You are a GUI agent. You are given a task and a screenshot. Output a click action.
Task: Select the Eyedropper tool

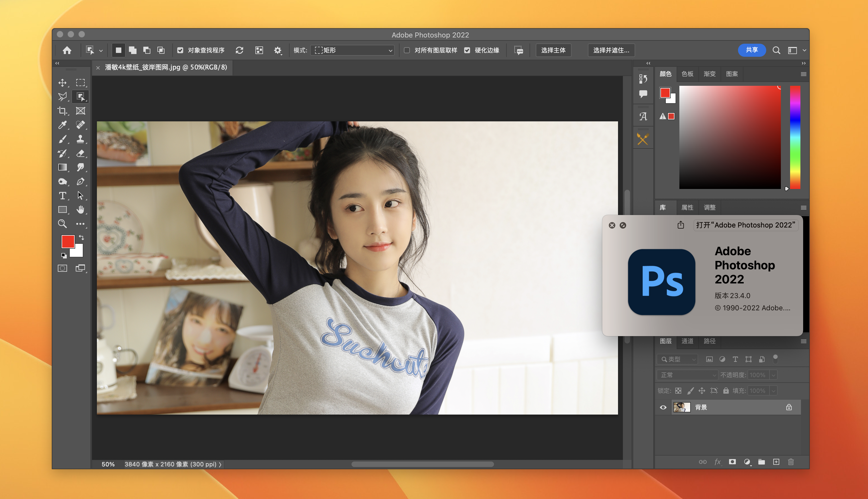coord(62,125)
